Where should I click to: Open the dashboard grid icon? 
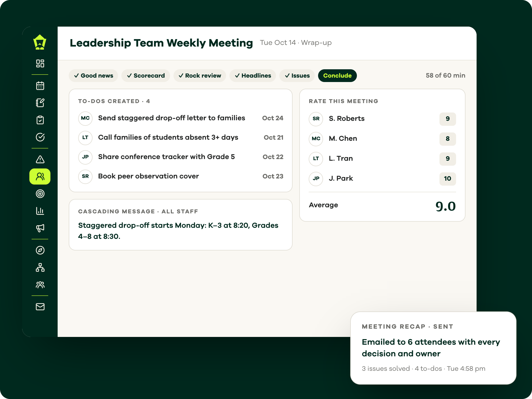pyautogui.click(x=40, y=63)
